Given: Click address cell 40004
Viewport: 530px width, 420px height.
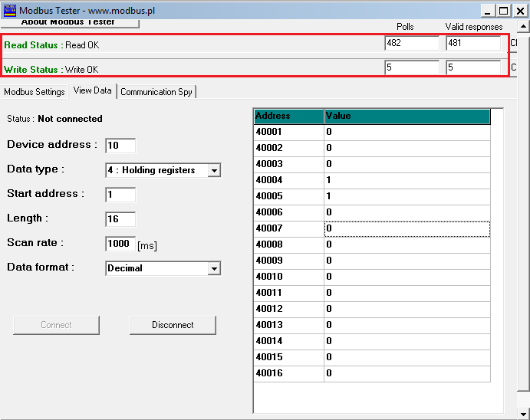Looking at the screenshot, I should click(288, 180).
